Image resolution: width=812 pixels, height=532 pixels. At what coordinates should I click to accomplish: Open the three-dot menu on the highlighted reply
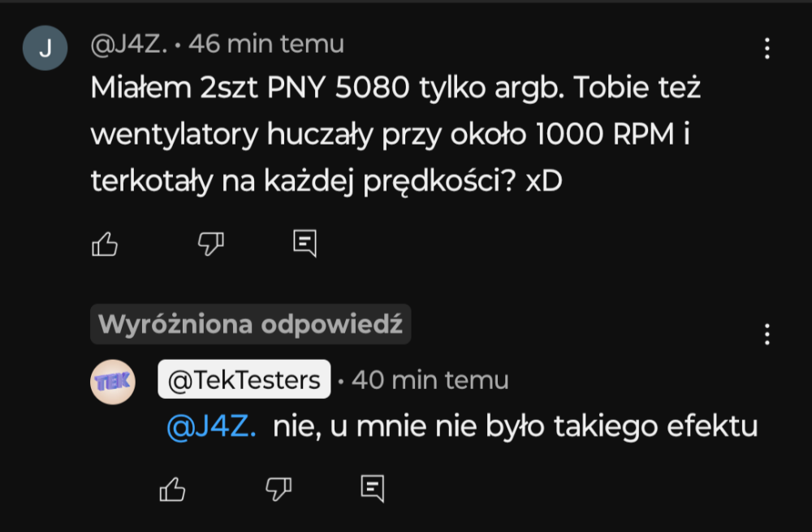pyautogui.click(x=767, y=333)
